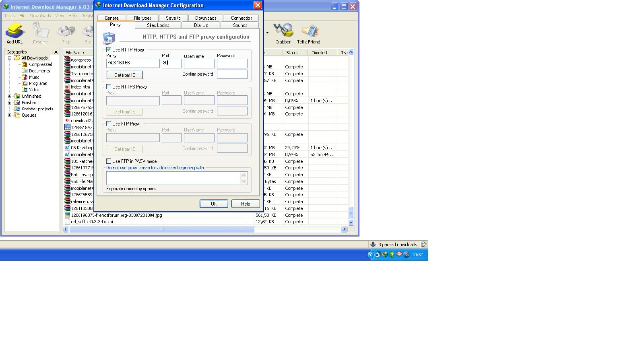
Task: Enable the Use HTTPS Proxy checkbox
Action: 109,87
